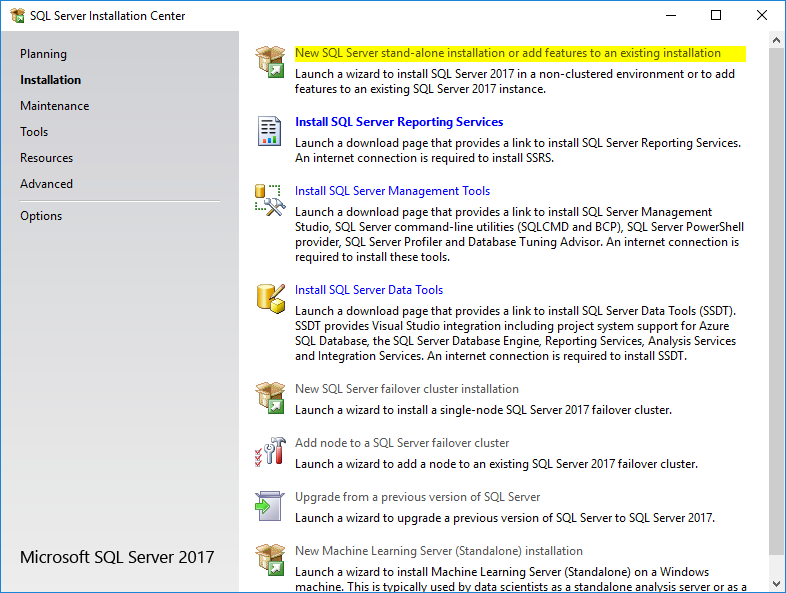The height and width of the screenshot is (593, 786).
Task: Open Install SQL Server Reporting Services link
Action: [x=399, y=122]
